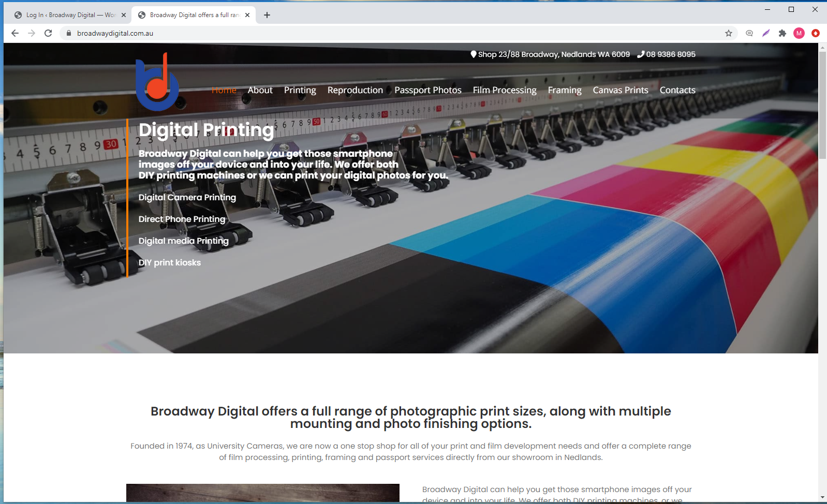Open the Passport Photos page
This screenshot has width=827, height=504.
[428, 90]
